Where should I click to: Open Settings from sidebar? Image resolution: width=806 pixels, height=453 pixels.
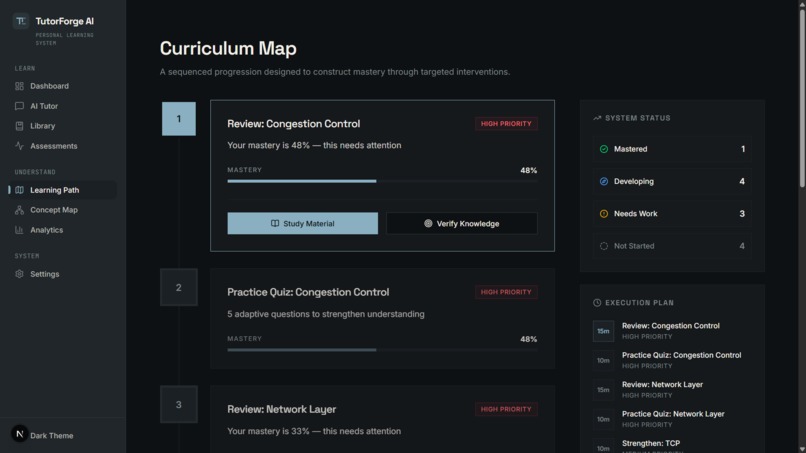tap(63, 274)
